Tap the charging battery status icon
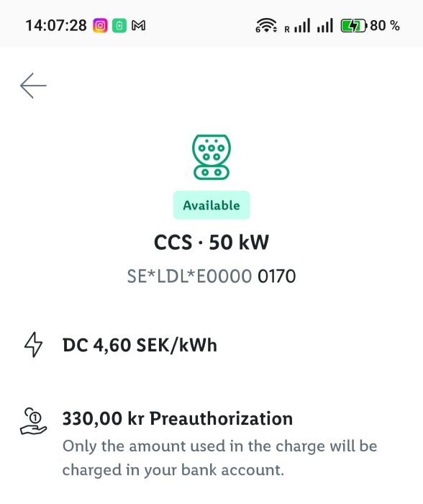The image size is (423, 504). [354, 26]
